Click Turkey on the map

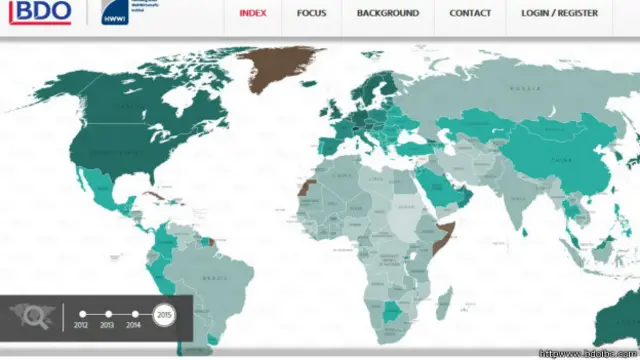pos(414,148)
